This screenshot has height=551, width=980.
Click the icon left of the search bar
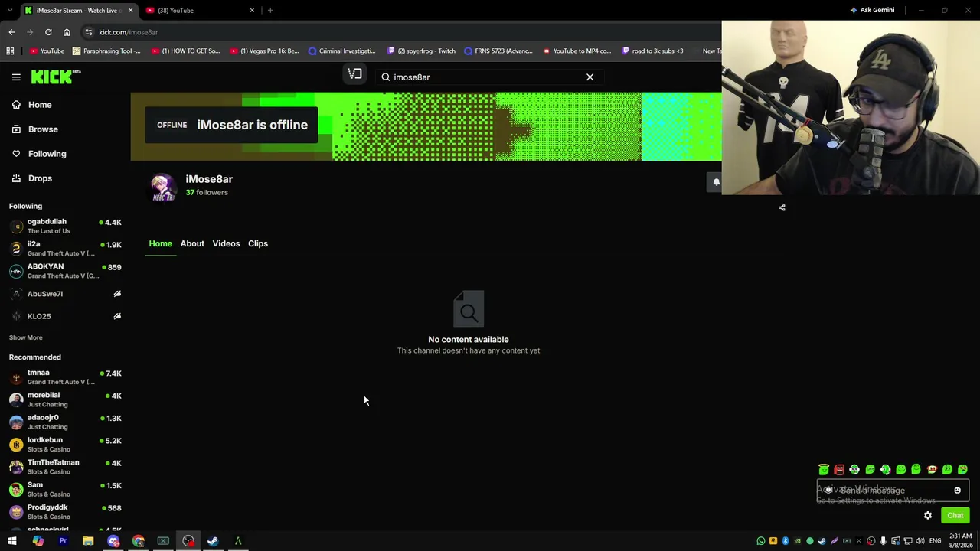pos(354,74)
